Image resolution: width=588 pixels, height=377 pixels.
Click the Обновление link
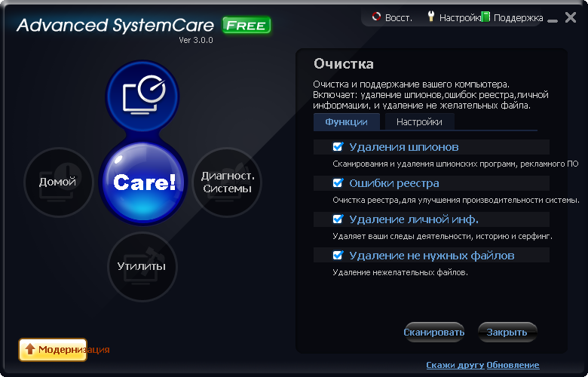pos(513,365)
